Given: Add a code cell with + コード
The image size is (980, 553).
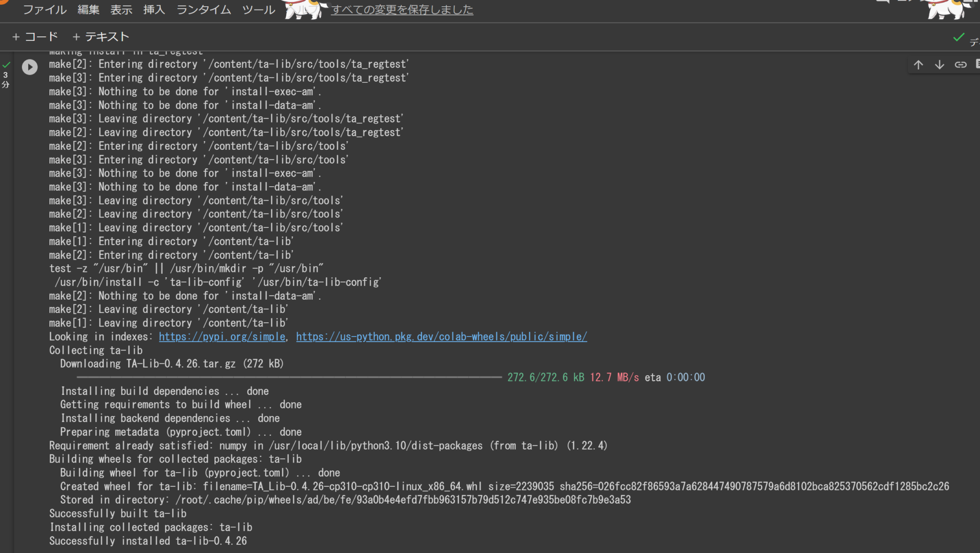Looking at the screenshot, I should [x=35, y=37].
